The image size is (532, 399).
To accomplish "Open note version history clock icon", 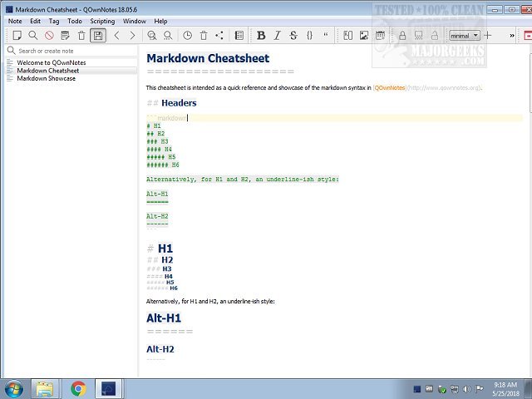I will click(187, 36).
